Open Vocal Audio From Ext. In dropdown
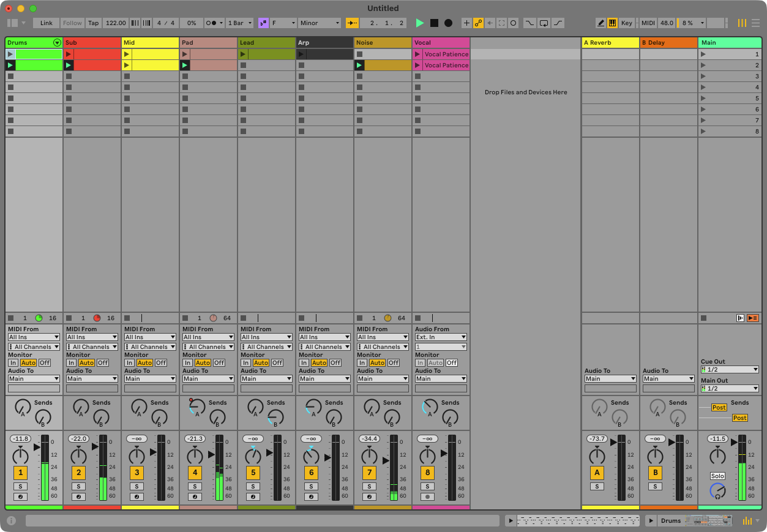Image resolution: width=767 pixels, height=532 pixels. coord(441,337)
